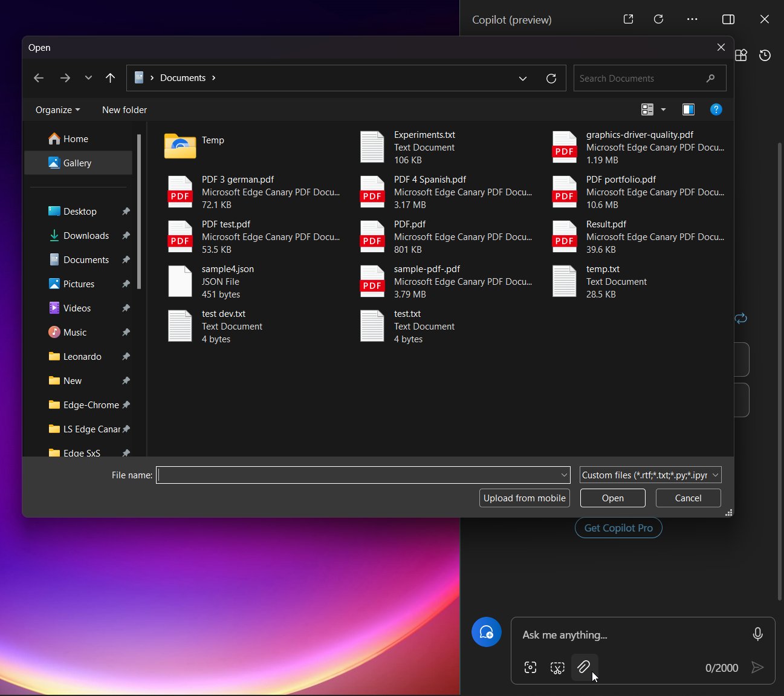Attach a file using the paperclip icon
The width and height of the screenshot is (784, 696).
584,668
